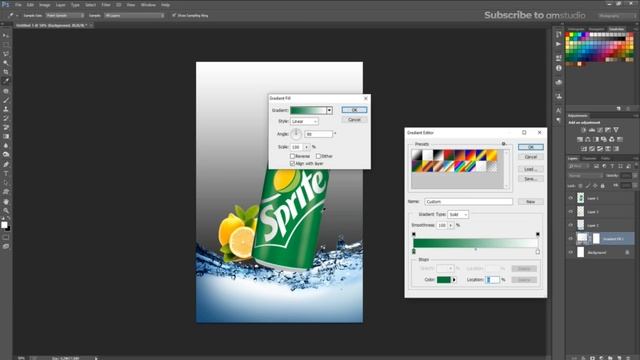This screenshot has width=640, height=360.
Task: Open the Info panel icon in dock
Action: [558, 68]
